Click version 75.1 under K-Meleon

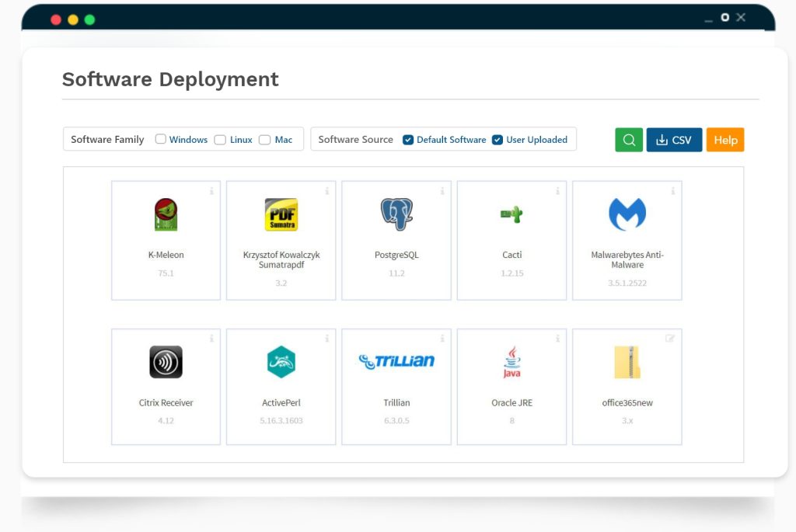(166, 273)
